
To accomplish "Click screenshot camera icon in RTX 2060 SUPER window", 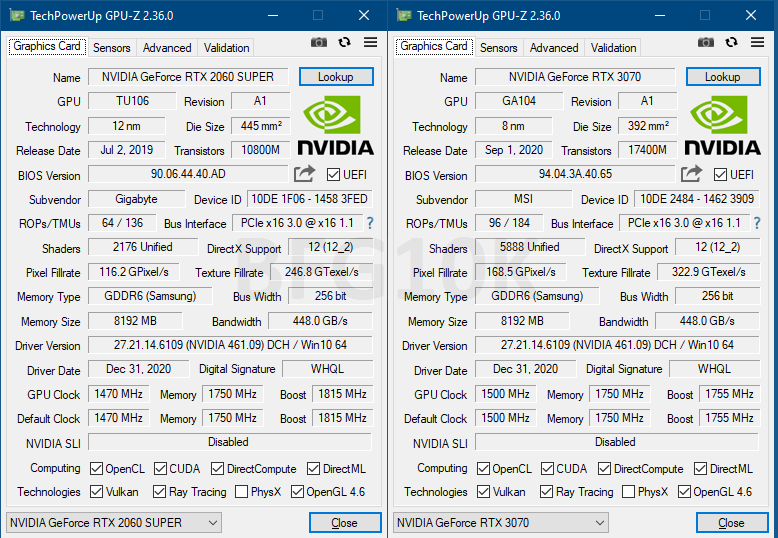I will click(319, 43).
